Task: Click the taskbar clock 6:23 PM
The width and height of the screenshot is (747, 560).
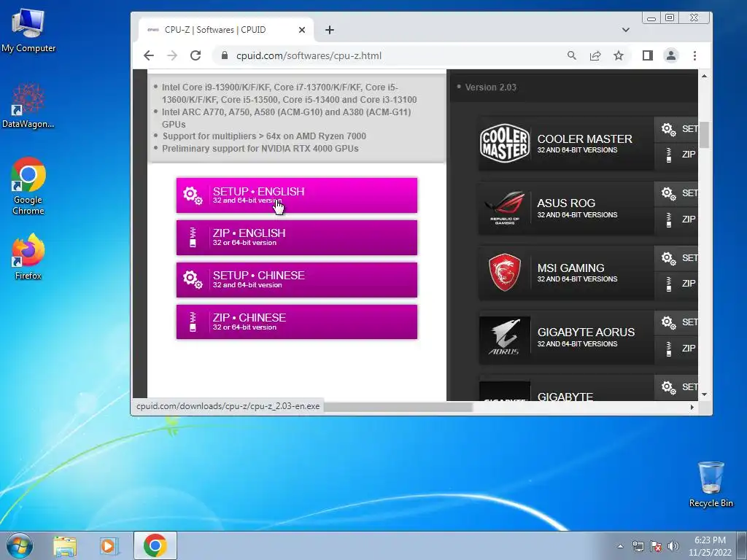Action: (710, 540)
